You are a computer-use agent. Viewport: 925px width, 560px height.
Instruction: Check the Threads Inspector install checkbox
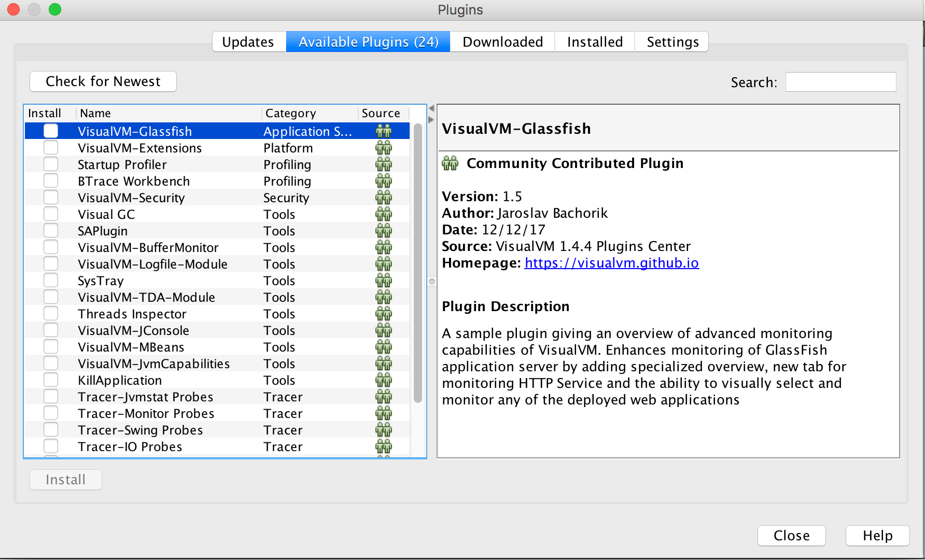[51, 314]
